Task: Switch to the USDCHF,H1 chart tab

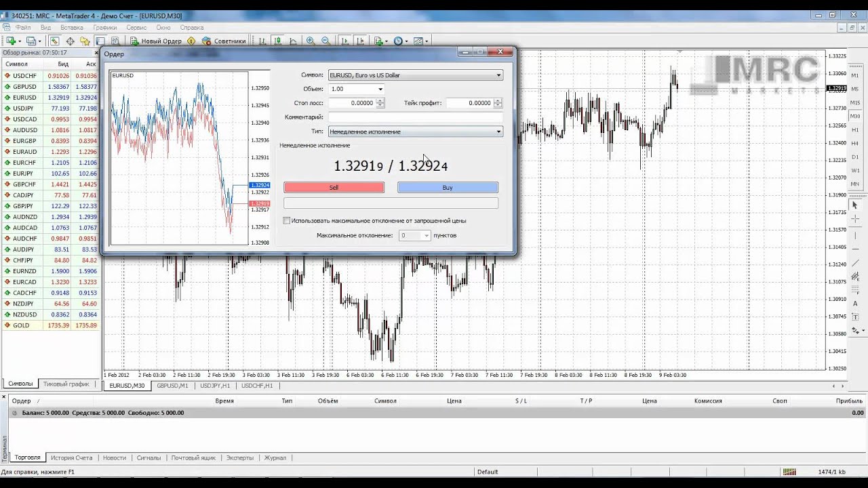Action: click(x=257, y=386)
